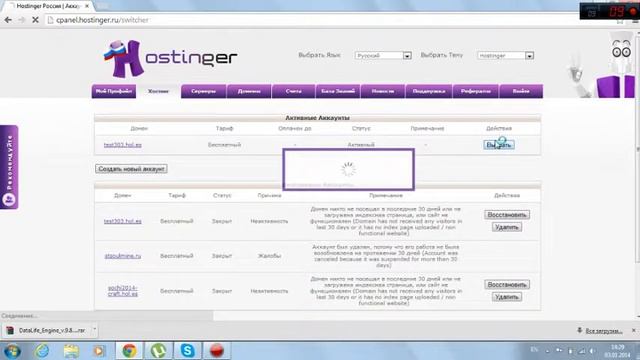Click the Активные Аккаунты table heading
Image resolution: width=640 pixels, height=360 pixels.
[317, 118]
